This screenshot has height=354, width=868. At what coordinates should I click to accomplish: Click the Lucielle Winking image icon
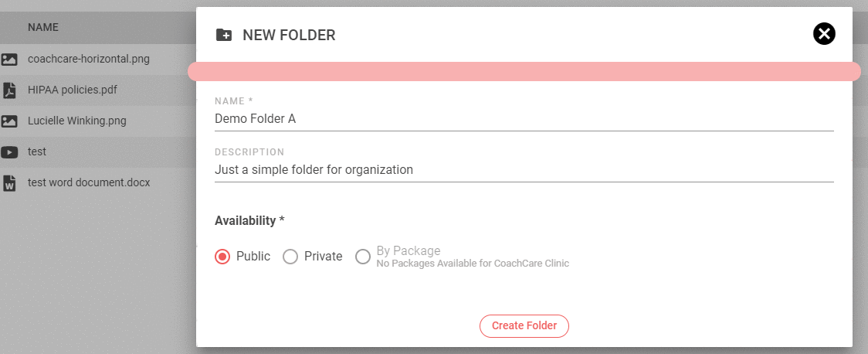click(9, 121)
